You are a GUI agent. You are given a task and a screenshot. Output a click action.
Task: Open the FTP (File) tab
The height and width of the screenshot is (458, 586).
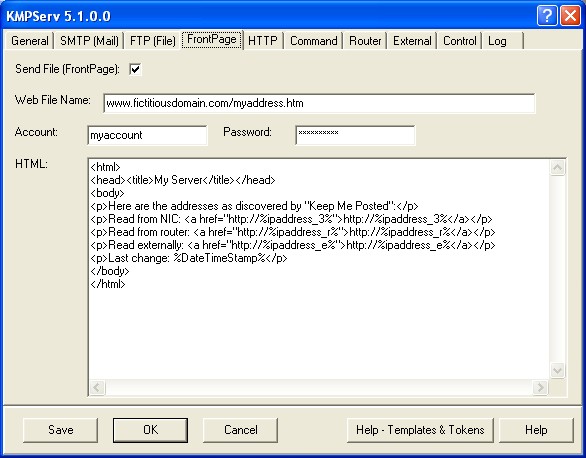(152, 41)
